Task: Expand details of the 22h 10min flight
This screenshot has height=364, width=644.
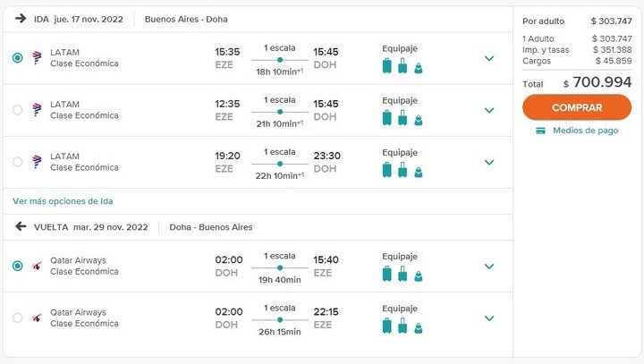Action: point(488,162)
